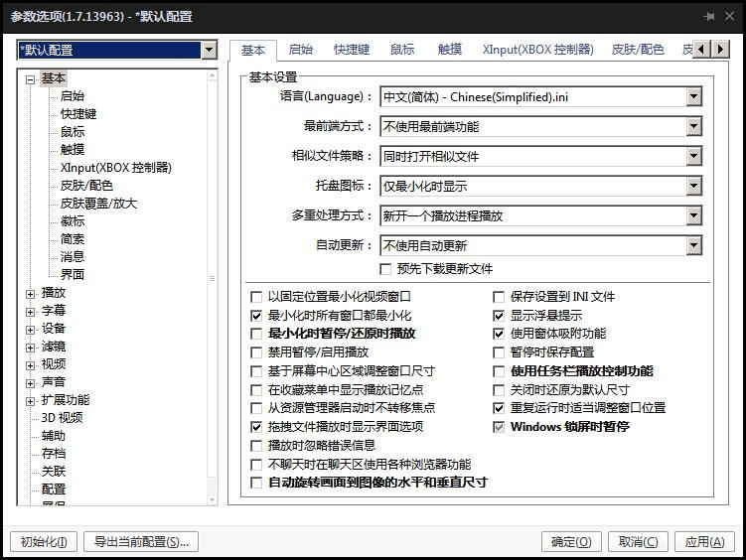Image resolution: width=746 pixels, height=560 pixels.
Task: Enable 预先下载更新文件 checkbox
Action: [x=386, y=269]
